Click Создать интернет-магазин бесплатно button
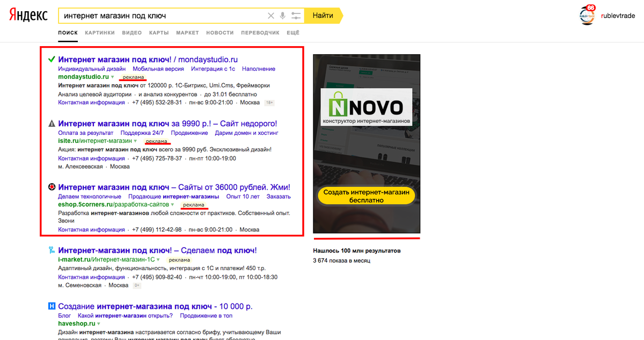Image resolution: width=644 pixels, height=340 pixels. pyautogui.click(x=367, y=196)
